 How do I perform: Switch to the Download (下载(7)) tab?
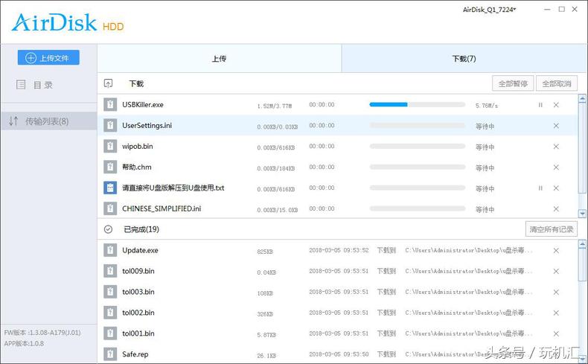[x=464, y=59]
